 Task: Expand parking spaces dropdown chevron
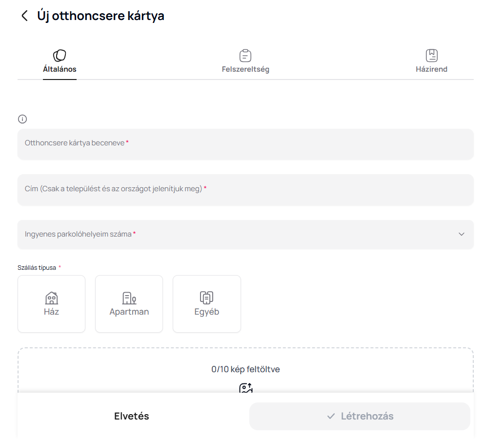click(x=461, y=234)
